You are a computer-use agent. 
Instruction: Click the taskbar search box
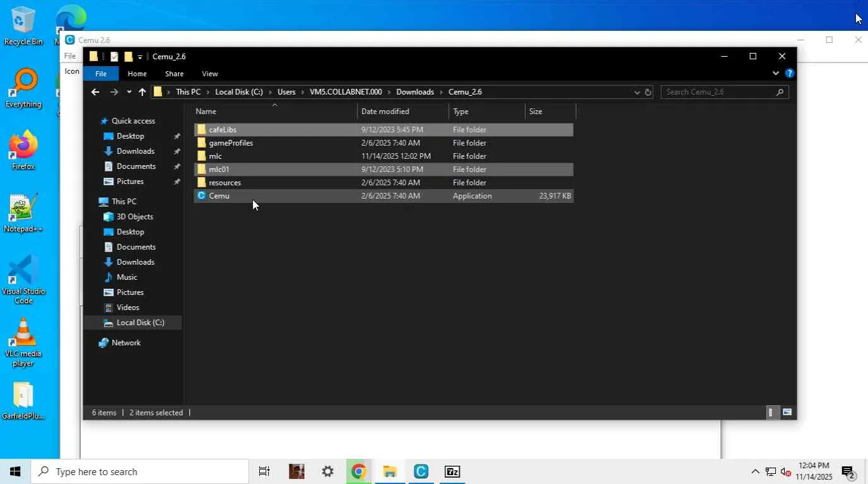click(140, 471)
